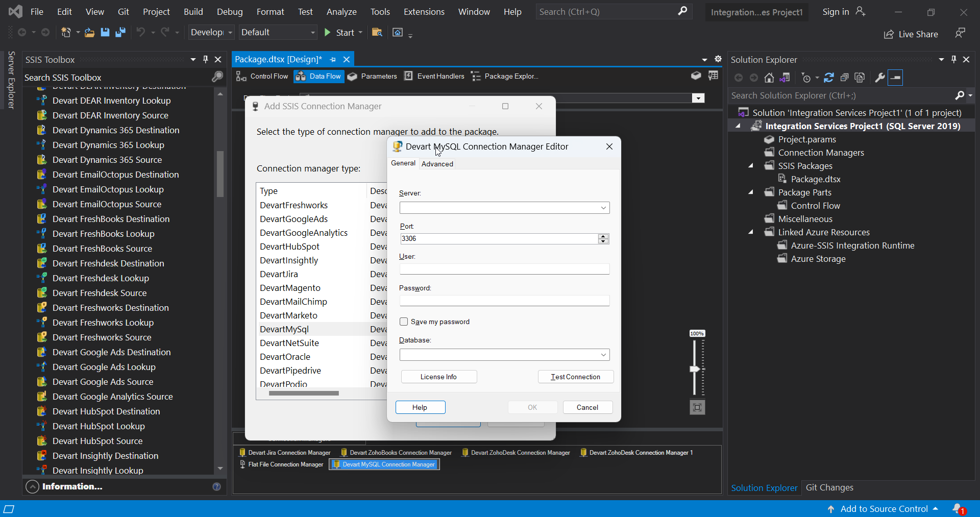Collapse the Package Parts tree node
Image resolution: width=980 pixels, height=517 pixels.
point(751,192)
